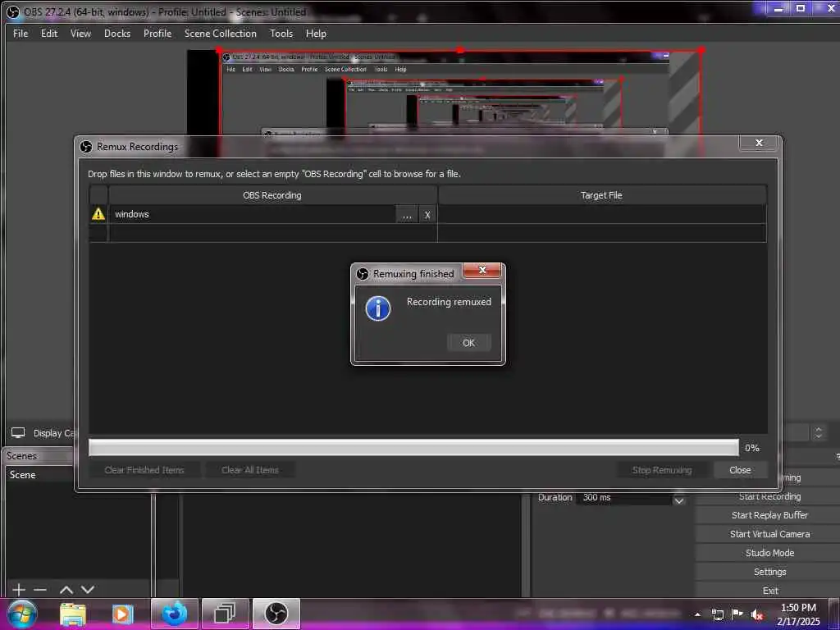Click the stepper arrows right of the dialog

(818, 432)
